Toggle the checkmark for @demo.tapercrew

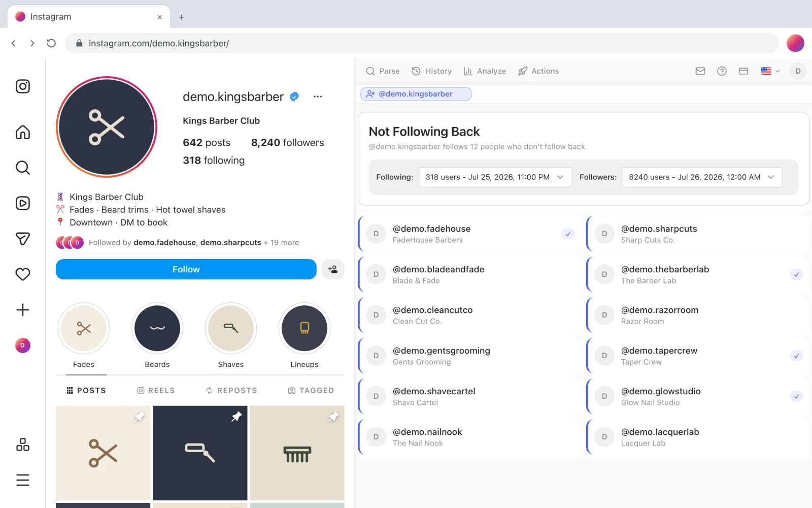tap(796, 356)
